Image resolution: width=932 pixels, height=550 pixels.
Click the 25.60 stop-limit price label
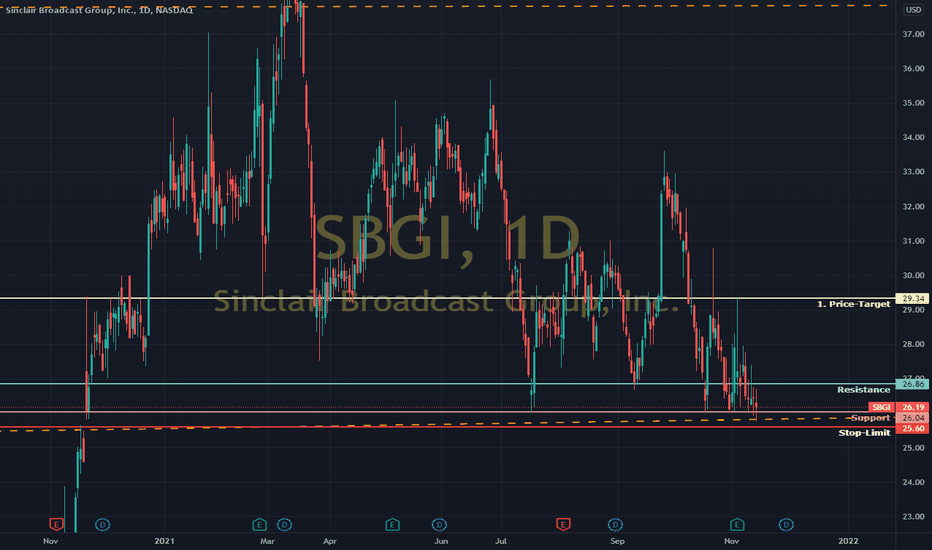pyautogui.click(x=912, y=428)
